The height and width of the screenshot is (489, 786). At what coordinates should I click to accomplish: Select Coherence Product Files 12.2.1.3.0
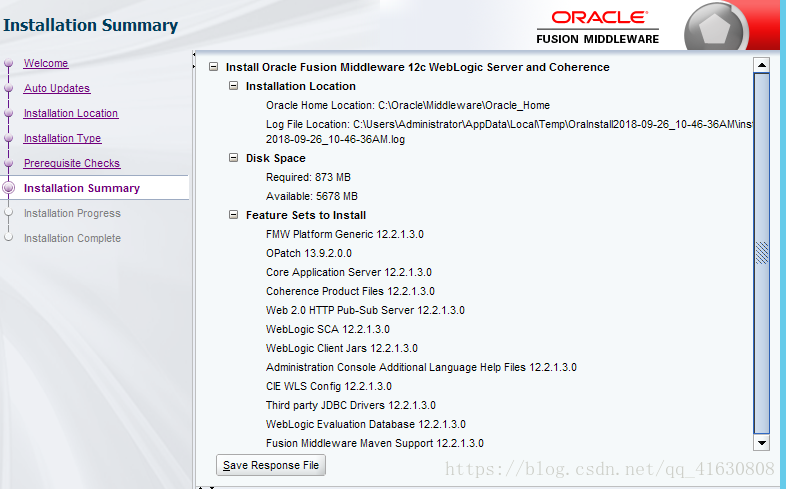(x=350, y=291)
